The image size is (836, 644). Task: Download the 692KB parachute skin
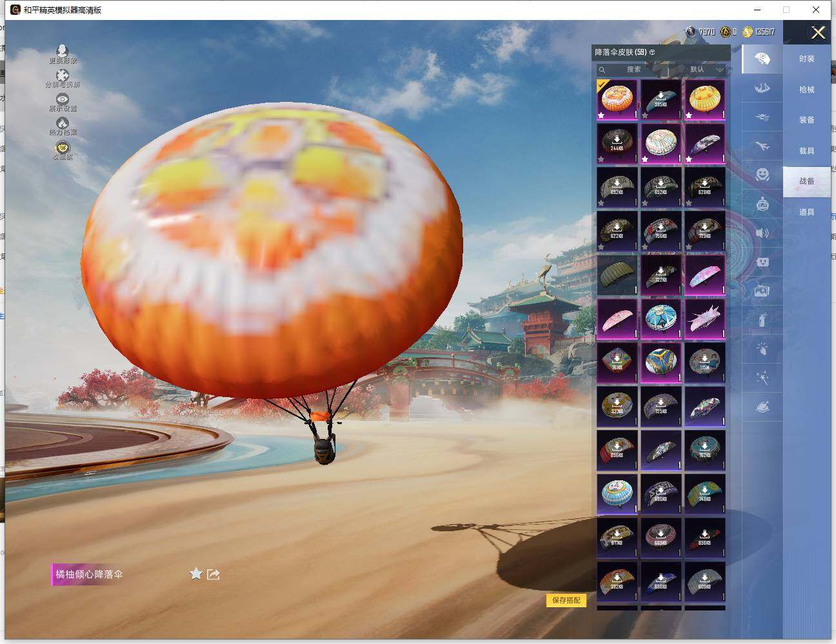[x=617, y=188]
